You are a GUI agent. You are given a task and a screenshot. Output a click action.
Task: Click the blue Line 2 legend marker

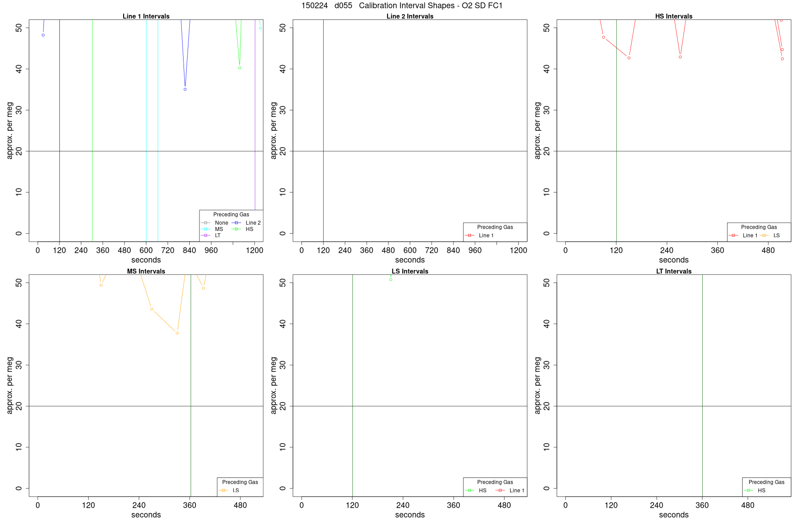[x=236, y=223]
